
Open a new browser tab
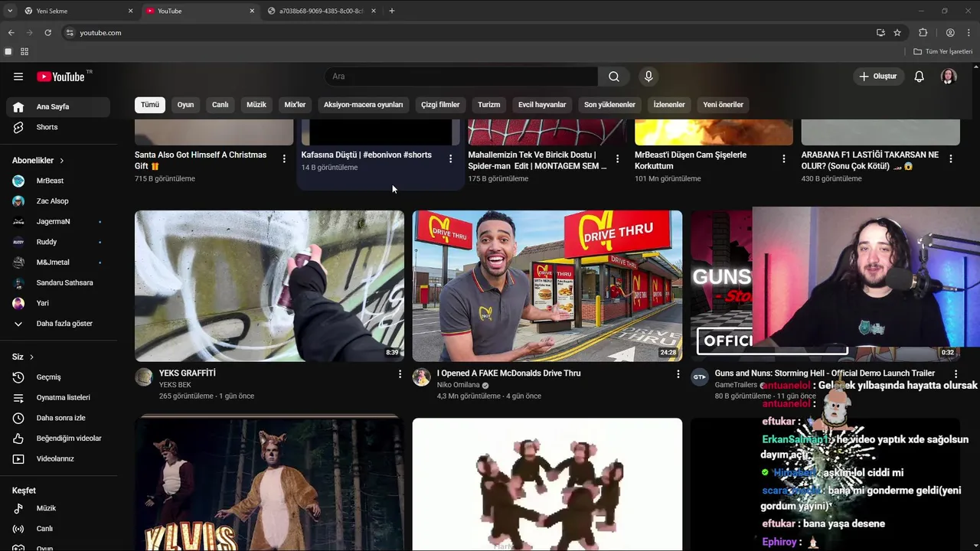coord(392,11)
